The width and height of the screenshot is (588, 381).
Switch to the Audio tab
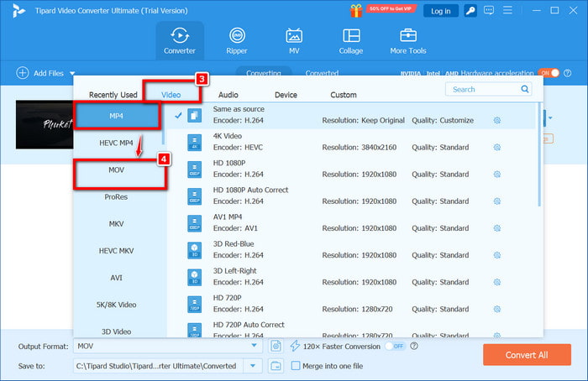click(228, 95)
